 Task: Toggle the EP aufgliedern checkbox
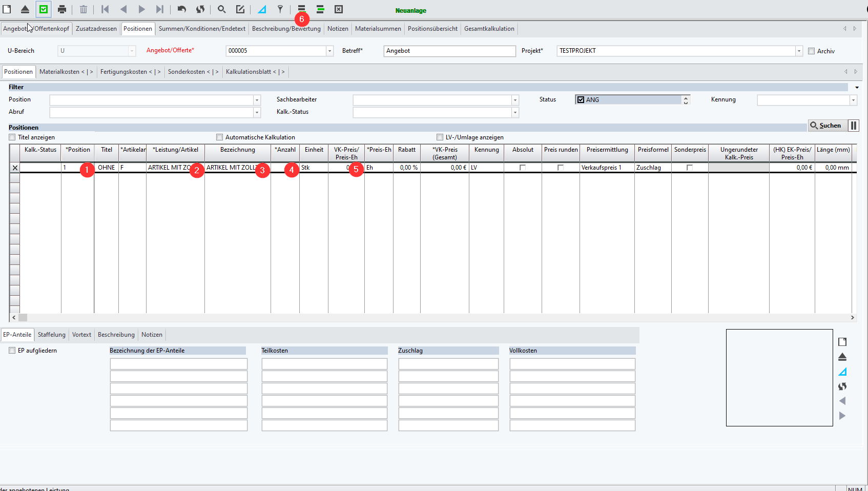click(x=12, y=351)
